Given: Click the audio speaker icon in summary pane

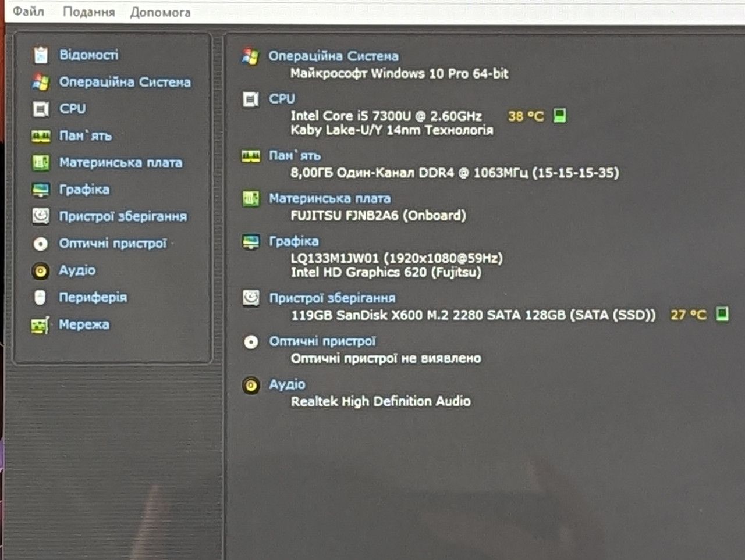Looking at the screenshot, I should point(251,385).
